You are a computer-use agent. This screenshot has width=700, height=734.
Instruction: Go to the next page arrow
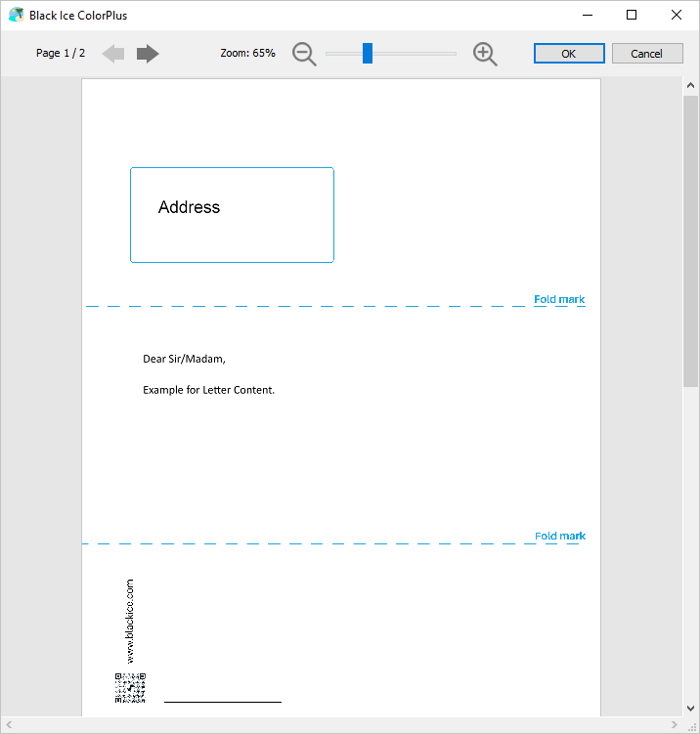tap(148, 54)
